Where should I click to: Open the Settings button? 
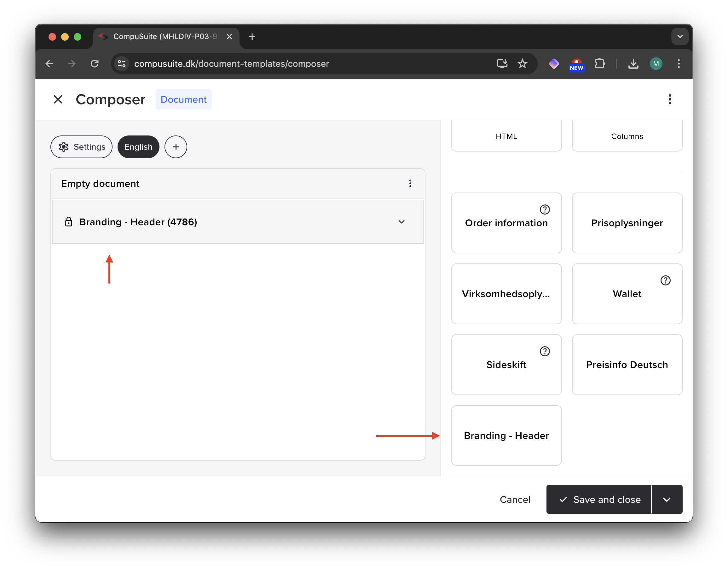click(x=82, y=147)
